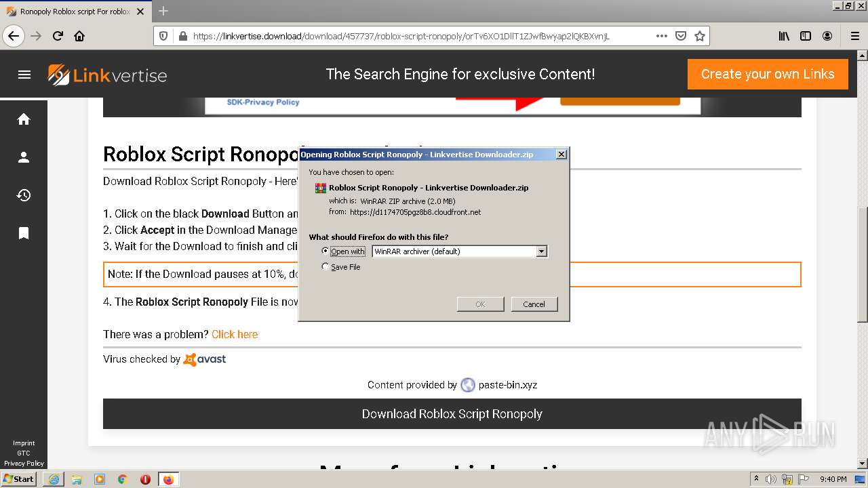Open a new browser tab
Screen dimensions: 868x488
click(x=163, y=12)
